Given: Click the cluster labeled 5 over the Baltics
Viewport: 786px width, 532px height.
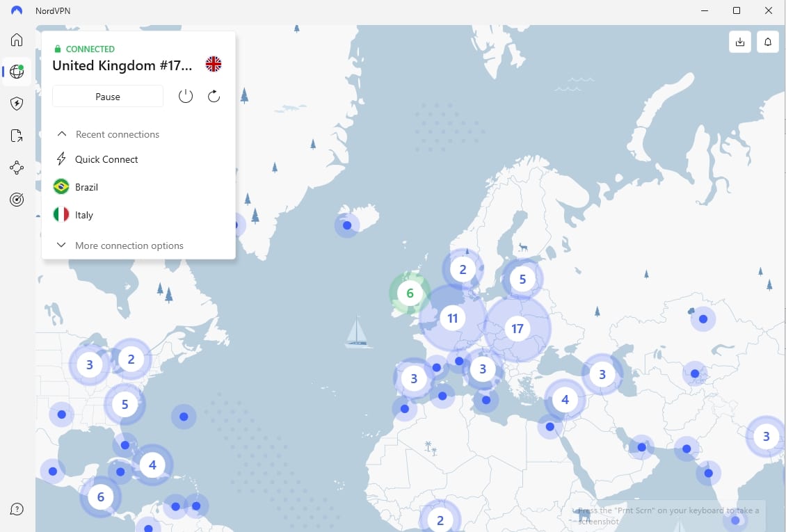Looking at the screenshot, I should coord(522,279).
